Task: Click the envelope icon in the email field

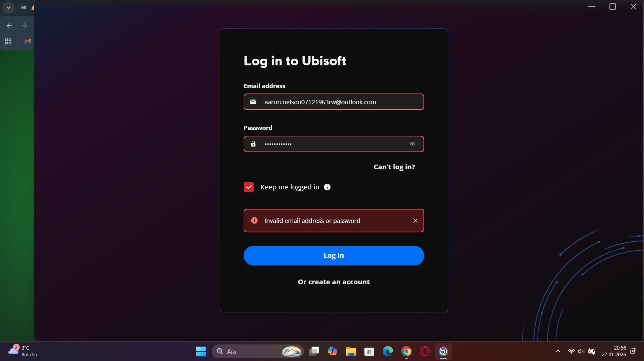Action: [253, 102]
